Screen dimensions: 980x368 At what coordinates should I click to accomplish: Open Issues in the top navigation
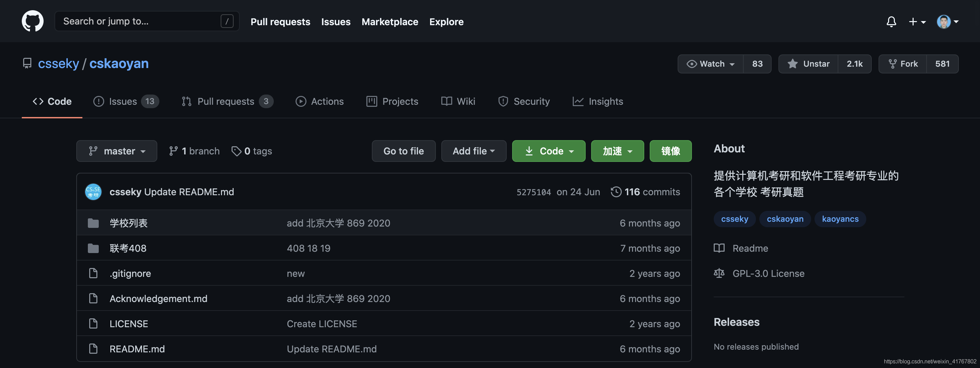tap(336, 22)
